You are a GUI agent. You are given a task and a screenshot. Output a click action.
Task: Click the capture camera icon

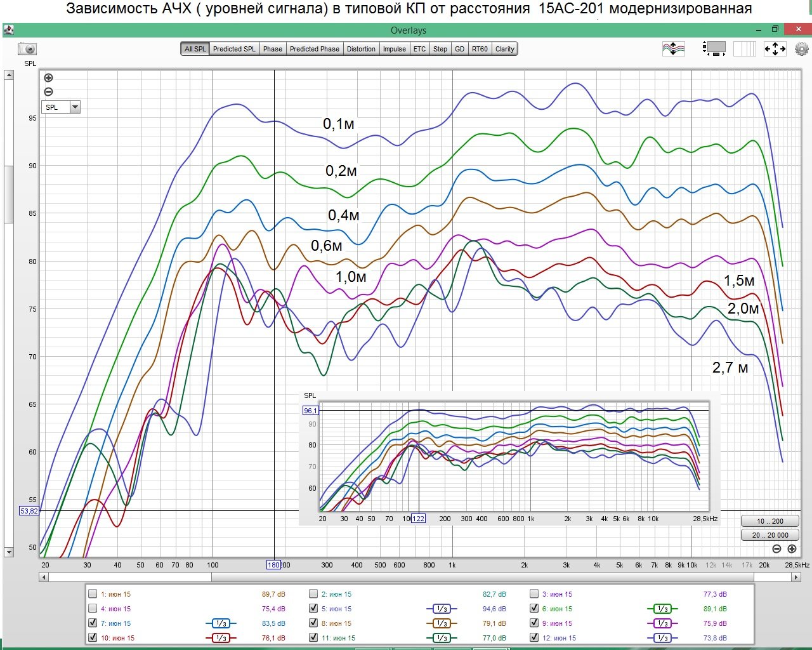[x=27, y=49]
